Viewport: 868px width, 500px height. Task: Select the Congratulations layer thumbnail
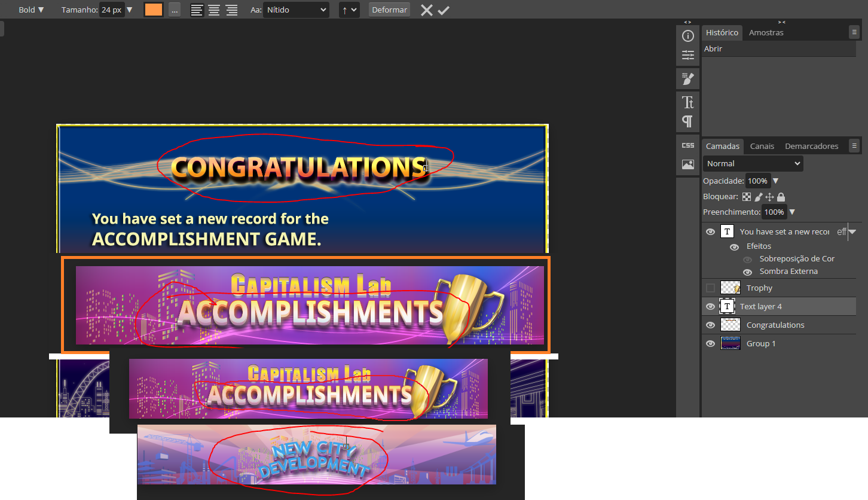tap(731, 325)
